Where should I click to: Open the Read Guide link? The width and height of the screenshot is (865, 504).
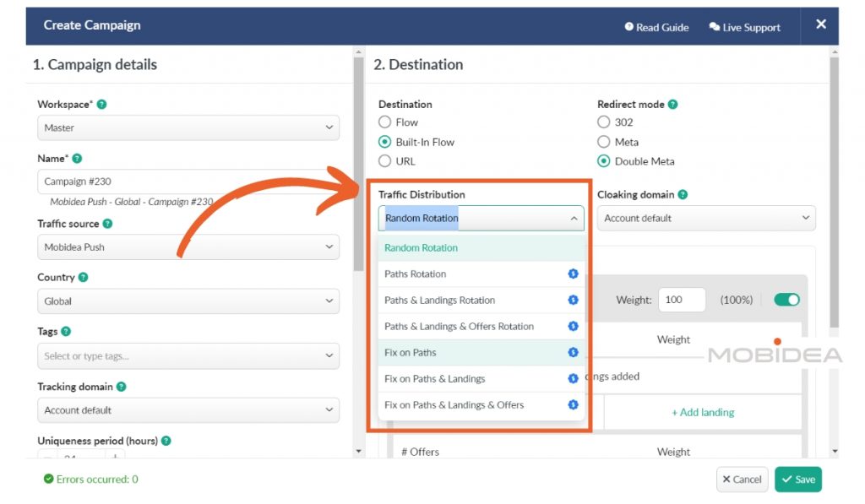click(656, 27)
